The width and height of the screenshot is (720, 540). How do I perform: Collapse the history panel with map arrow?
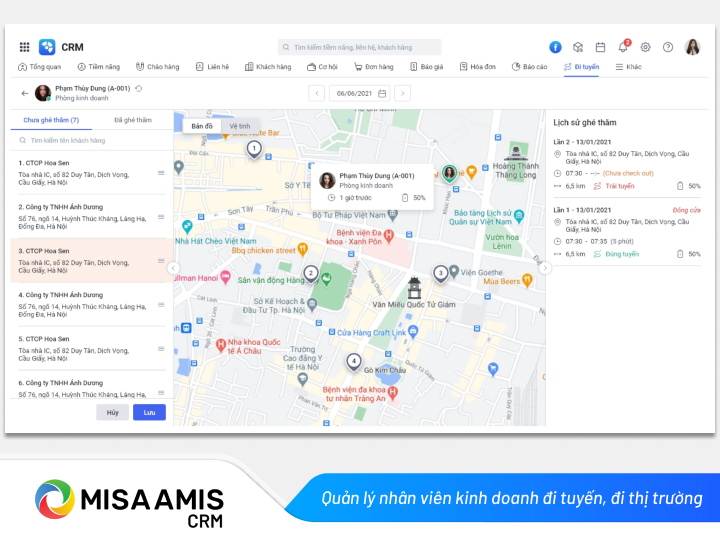545,268
